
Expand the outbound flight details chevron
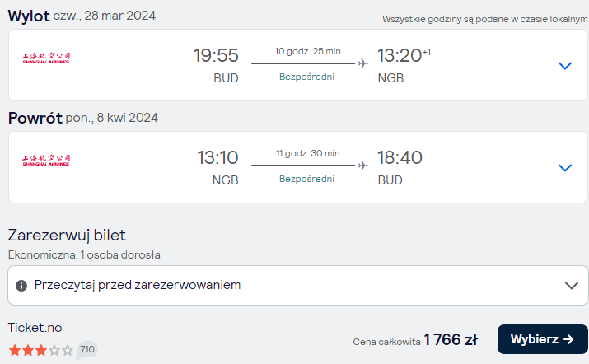click(x=565, y=65)
